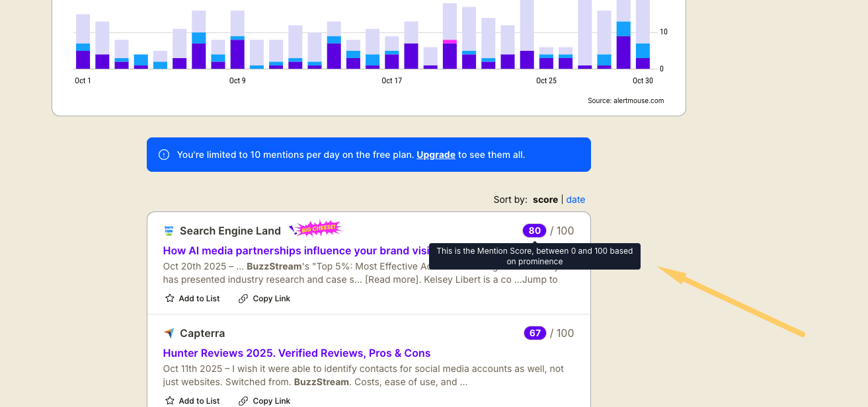
Task: Click the Capterra source name
Action: click(202, 333)
